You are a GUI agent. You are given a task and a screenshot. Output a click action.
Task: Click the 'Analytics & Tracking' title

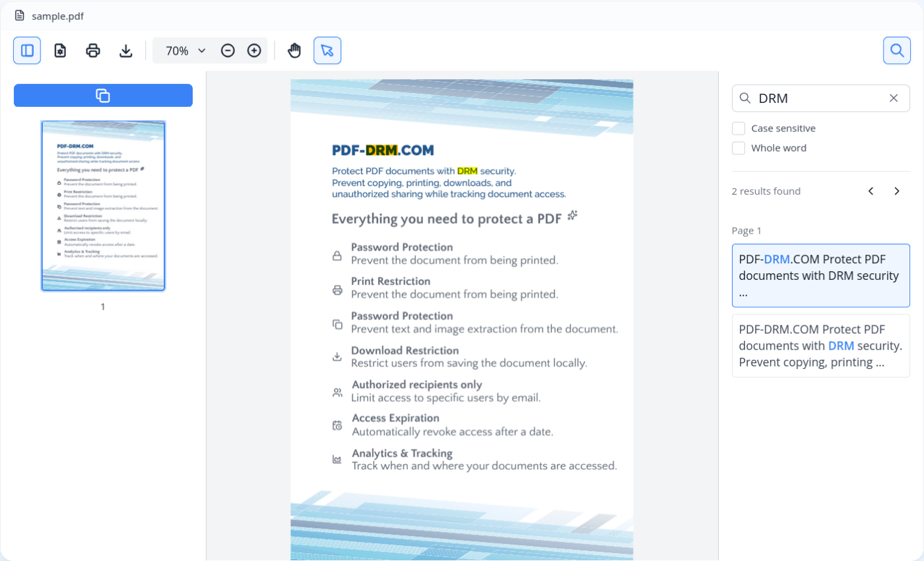[x=402, y=453]
